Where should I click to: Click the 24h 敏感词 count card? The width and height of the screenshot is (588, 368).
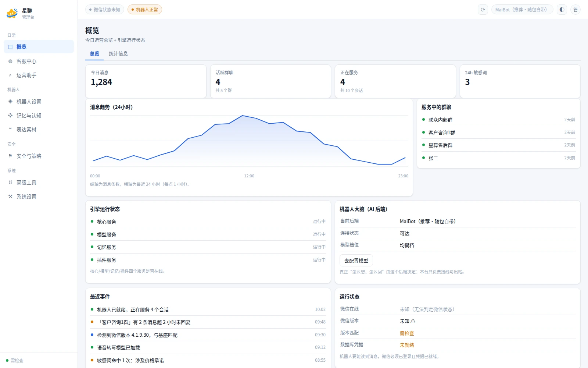click(520, 81)
